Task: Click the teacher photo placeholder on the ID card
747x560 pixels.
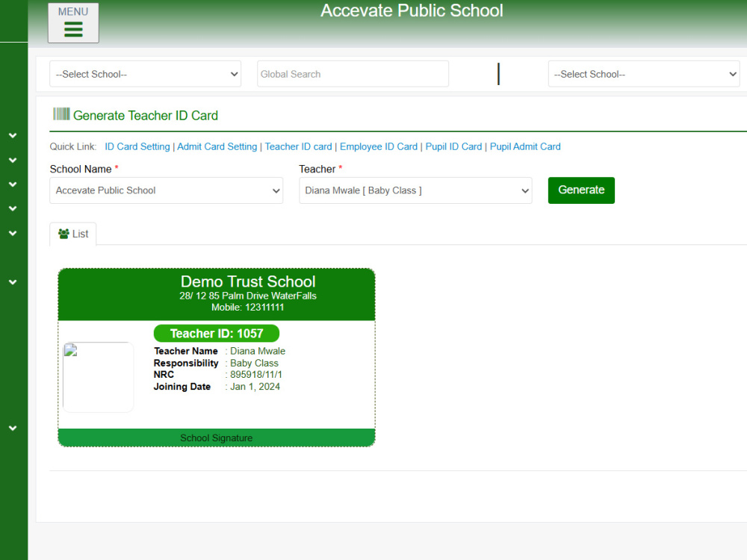Action: click(x=98, y=377)
